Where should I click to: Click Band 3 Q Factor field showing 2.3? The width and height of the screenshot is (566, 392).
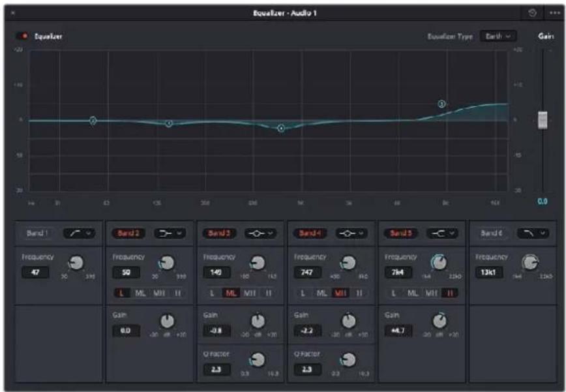click(216, 370)
